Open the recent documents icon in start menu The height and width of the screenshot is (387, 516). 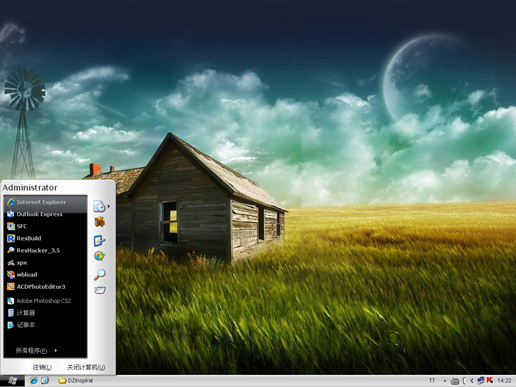99,206
